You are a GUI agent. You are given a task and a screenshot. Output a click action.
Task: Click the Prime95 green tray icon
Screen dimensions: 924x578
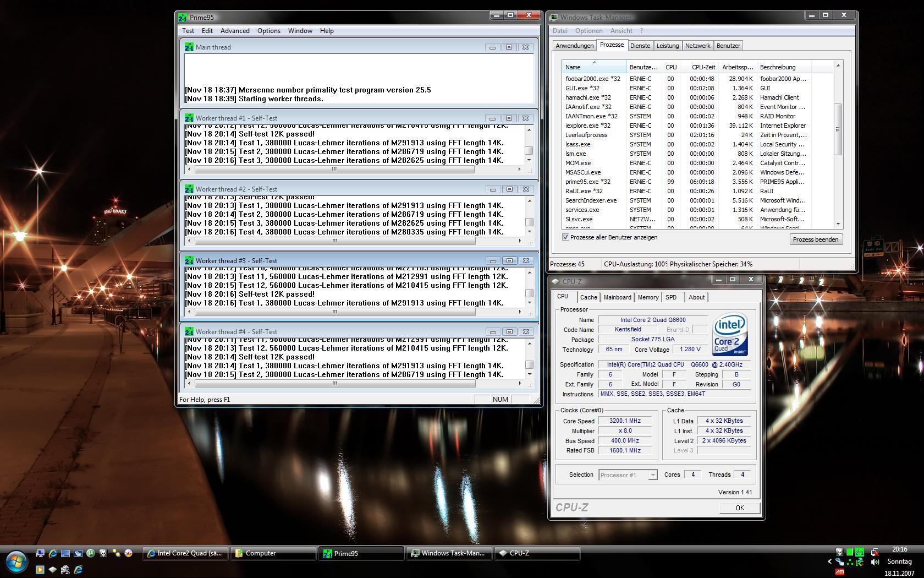[x=860, y=552]
